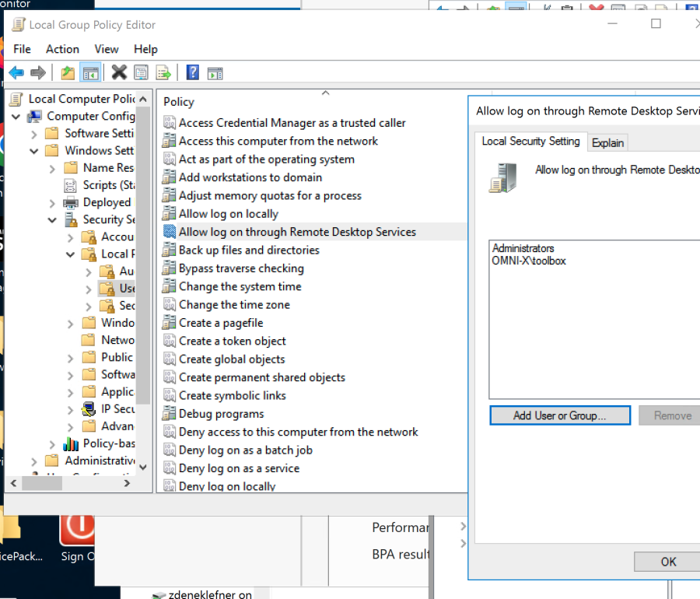700x599 pixels.
Task: Click the Add User or Group button
Action: 560,415
